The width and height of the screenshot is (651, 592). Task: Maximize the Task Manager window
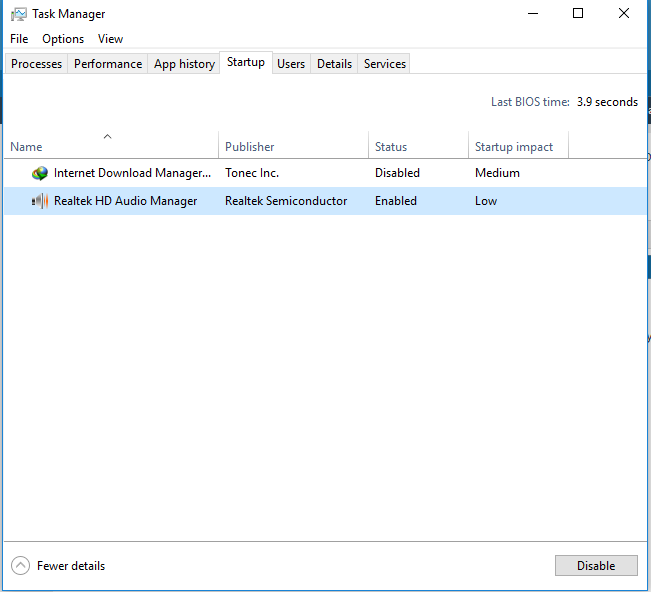point(578,14)
